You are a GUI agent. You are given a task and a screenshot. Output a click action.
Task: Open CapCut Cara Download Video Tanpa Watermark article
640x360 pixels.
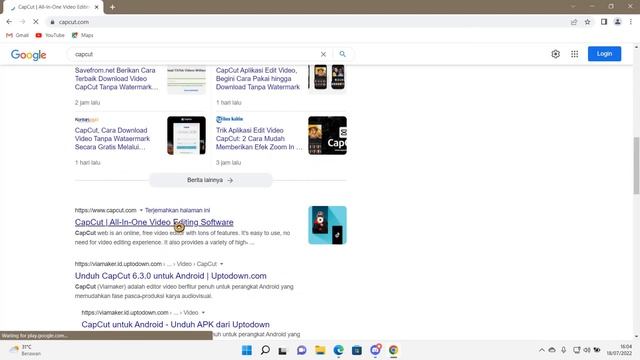112,138
